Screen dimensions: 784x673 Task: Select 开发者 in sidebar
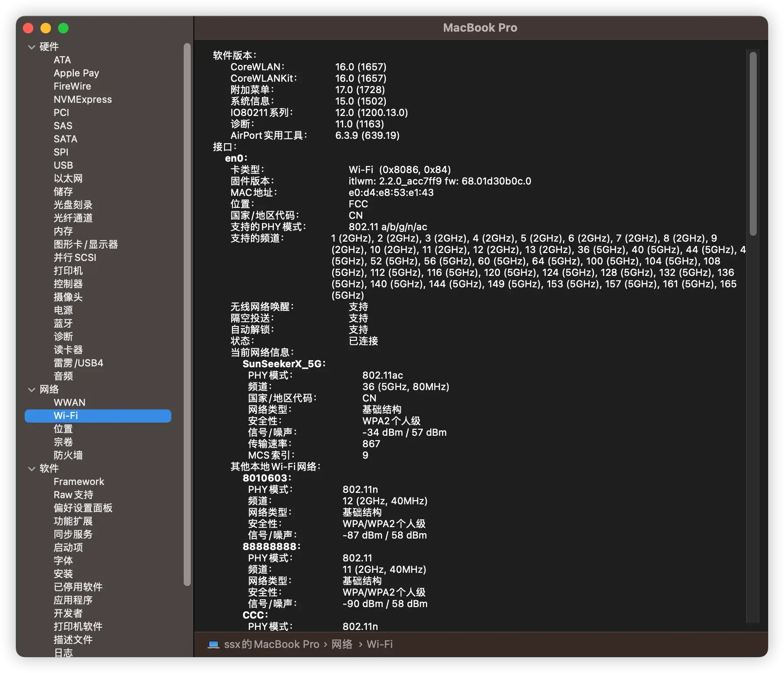[68, 614]
